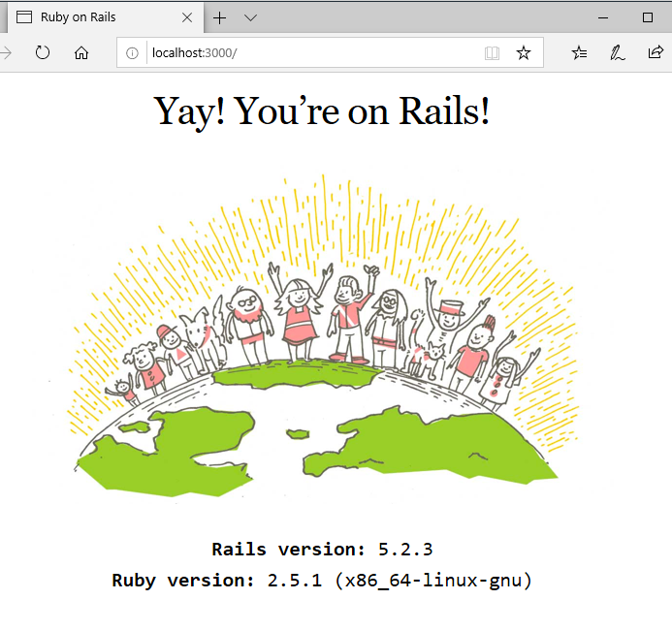Open site information icon in address bar
Image resolution: width=672 pixels, height=631 pixels.
point(132,53)
